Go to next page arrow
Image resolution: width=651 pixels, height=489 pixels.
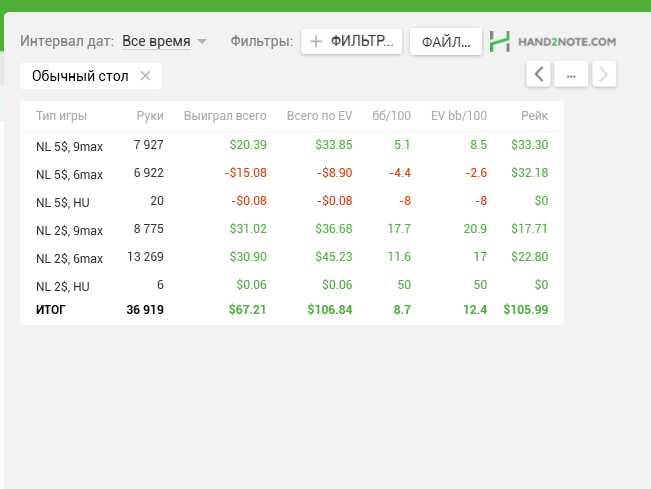point(604,74)
